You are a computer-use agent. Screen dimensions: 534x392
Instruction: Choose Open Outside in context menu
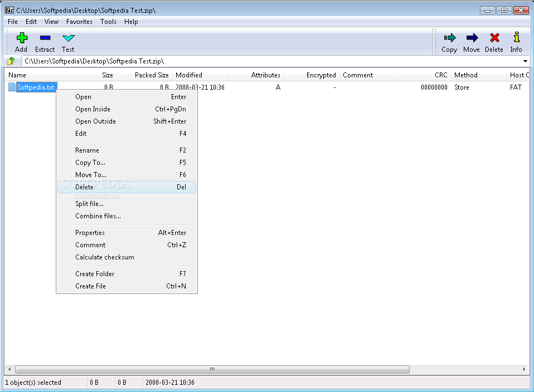point(127,121)
